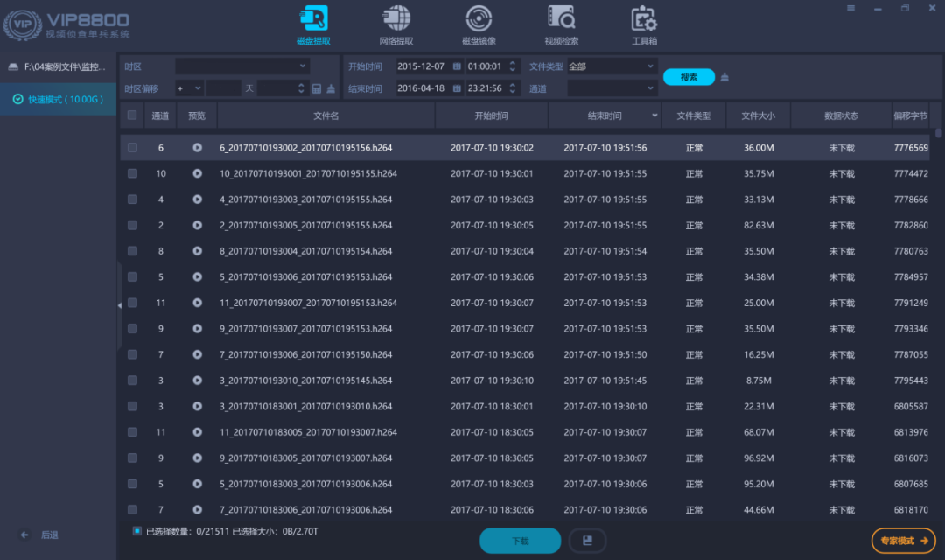Click the save disk icon button

click(587, 541)
